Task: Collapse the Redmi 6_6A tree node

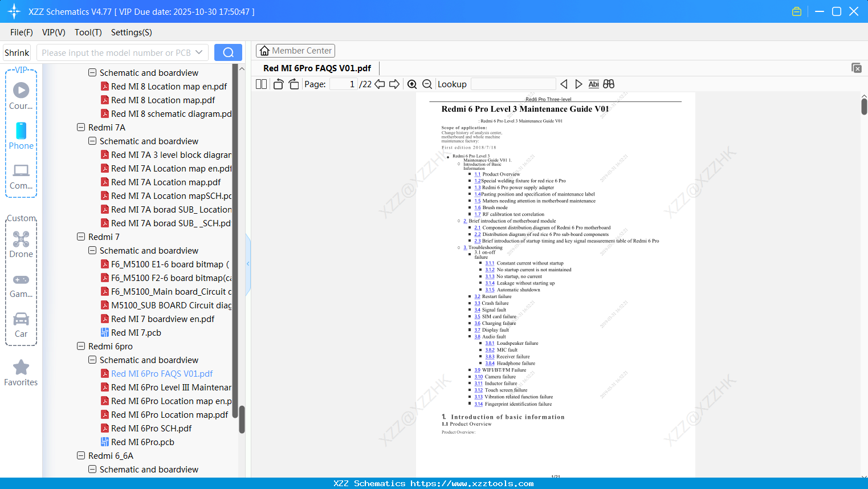Action: [x=81, y=456]
